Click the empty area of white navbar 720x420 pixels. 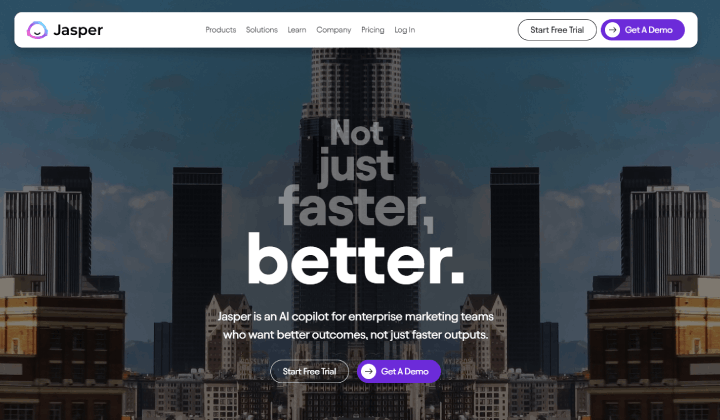tap(466, 30)
